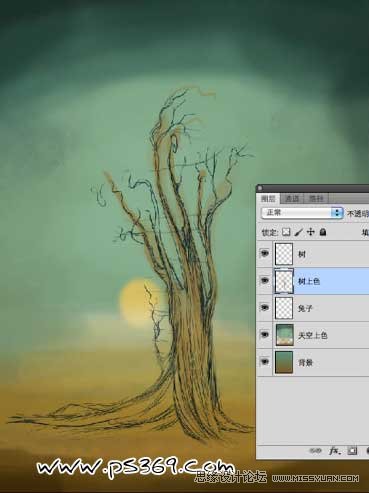Open the 正常 blend mode dropdown
This screenshot has height=493, width=369.
pos(302,213)
